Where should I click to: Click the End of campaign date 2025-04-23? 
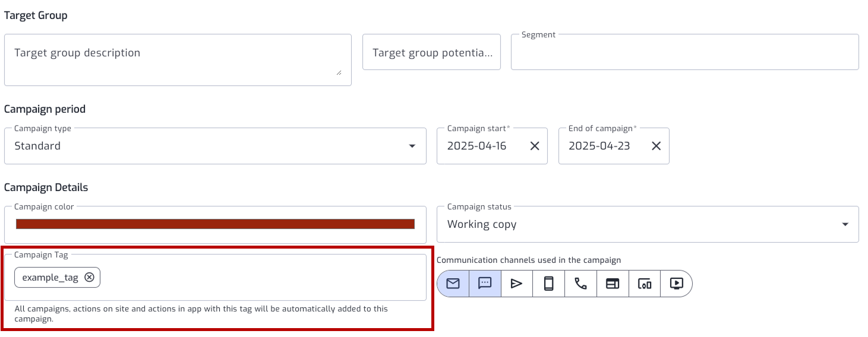[x=599, y=146]
